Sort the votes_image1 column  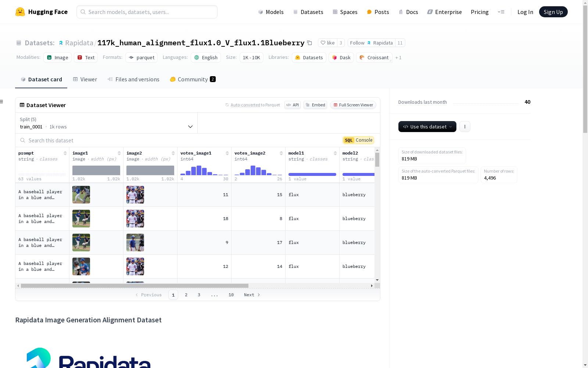[227, 153]
